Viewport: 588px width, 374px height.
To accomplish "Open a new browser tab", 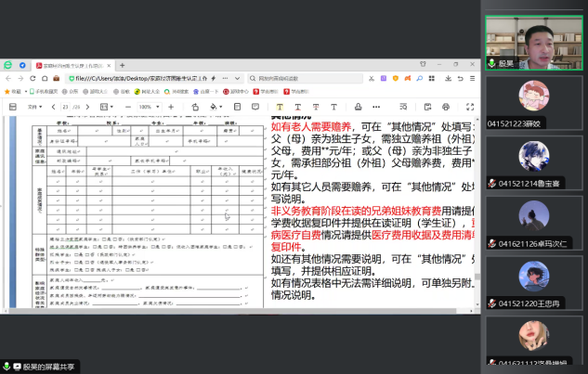I will coord(122,65).
